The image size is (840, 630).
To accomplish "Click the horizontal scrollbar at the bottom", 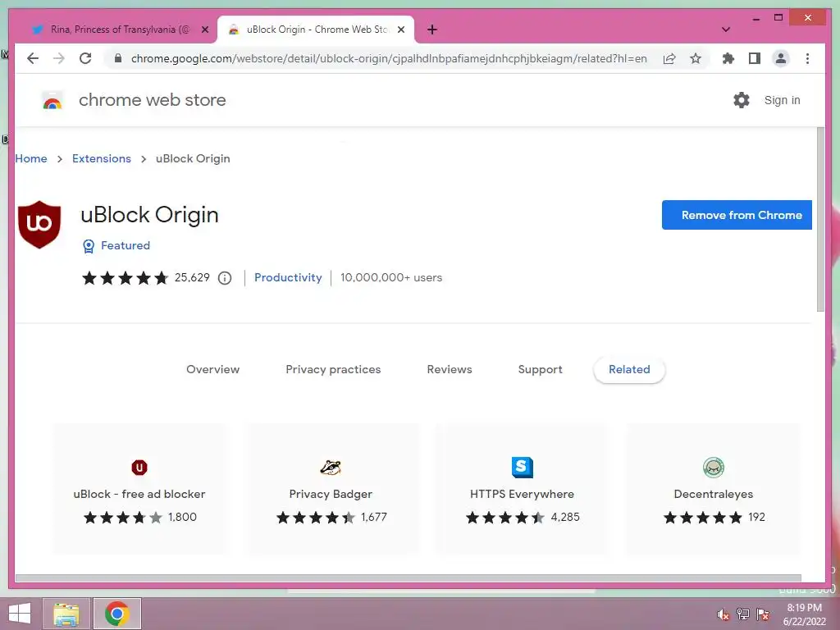I will point(409,578).
